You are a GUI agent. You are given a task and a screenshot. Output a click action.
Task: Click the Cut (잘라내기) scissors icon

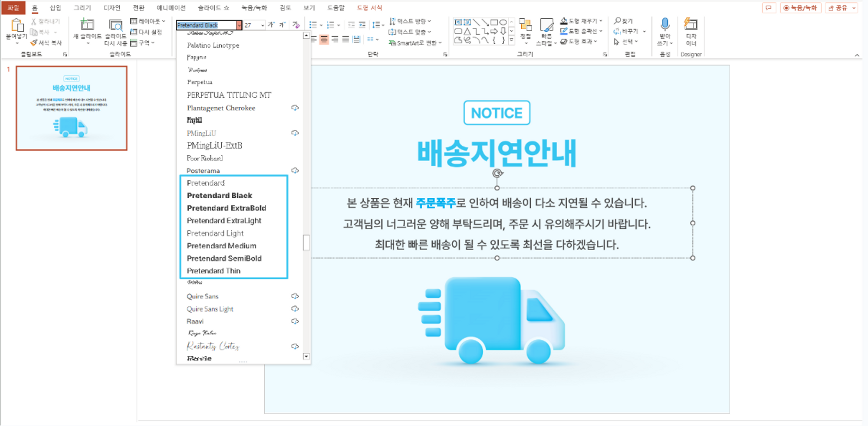[33, 21]
